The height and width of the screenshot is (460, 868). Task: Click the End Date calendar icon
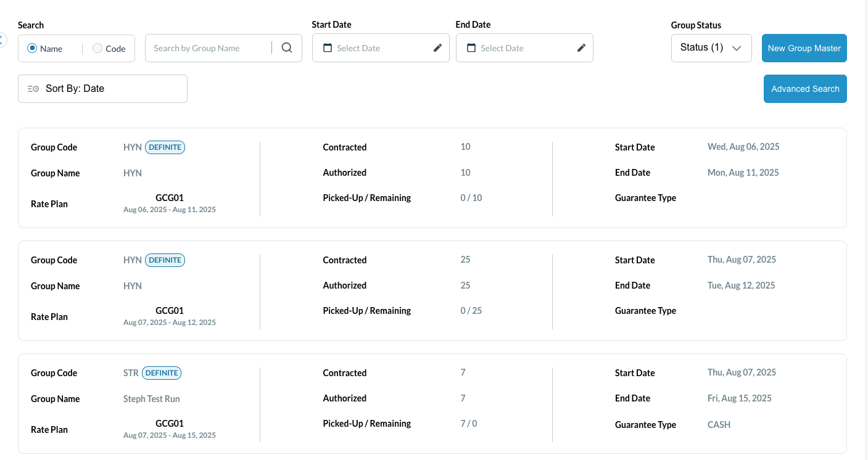pyautogui.click(x=471, y=48)
